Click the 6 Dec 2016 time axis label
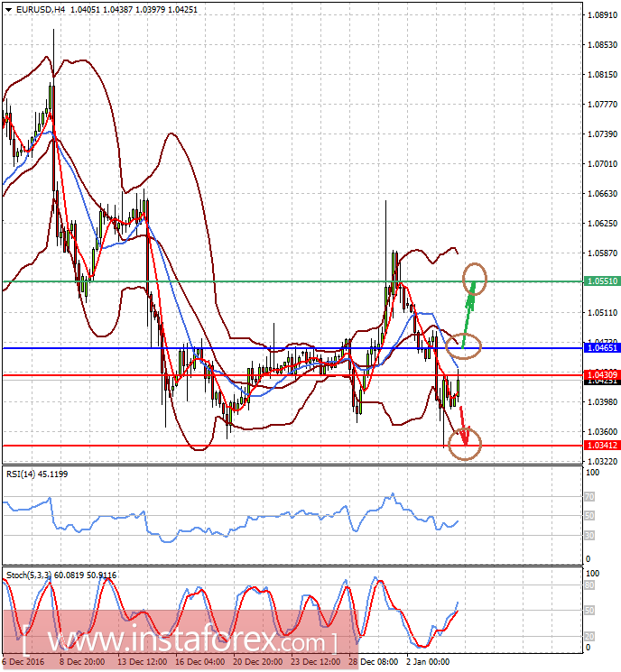Viewport: 621px width, 672px height. pos(23,662)
